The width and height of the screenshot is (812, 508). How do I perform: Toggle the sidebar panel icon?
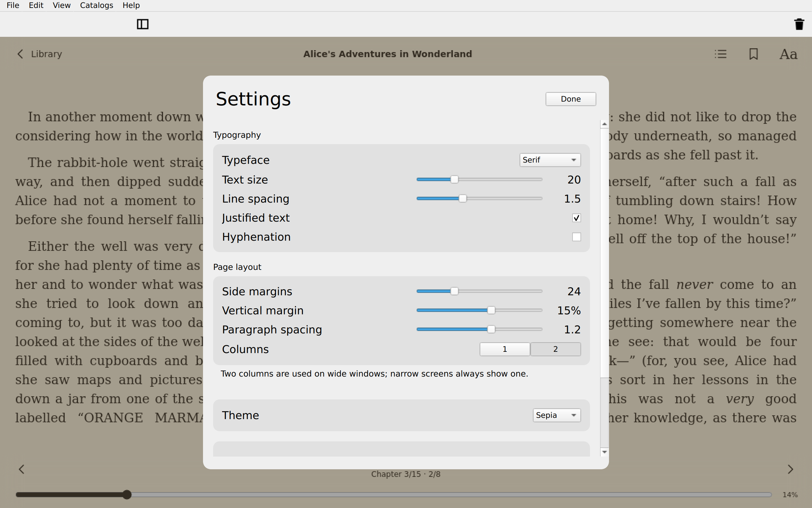(x=143, y=24)
